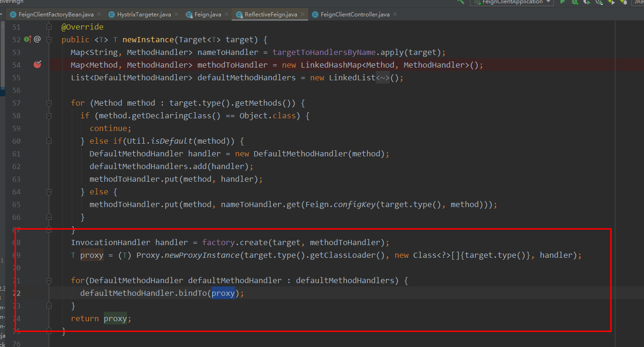Collapse the for loop fold on line 57
644x347 pixels.
coord(49,103)
